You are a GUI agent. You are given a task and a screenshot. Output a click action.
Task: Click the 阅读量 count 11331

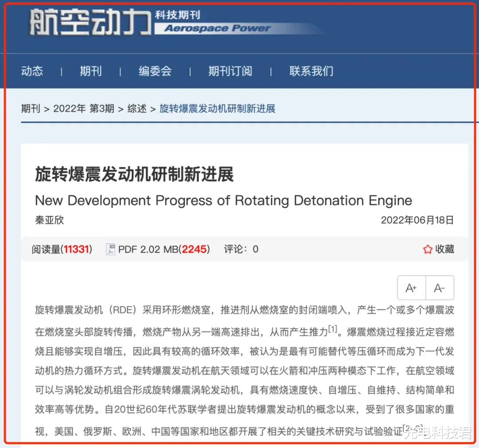point(76,249)
